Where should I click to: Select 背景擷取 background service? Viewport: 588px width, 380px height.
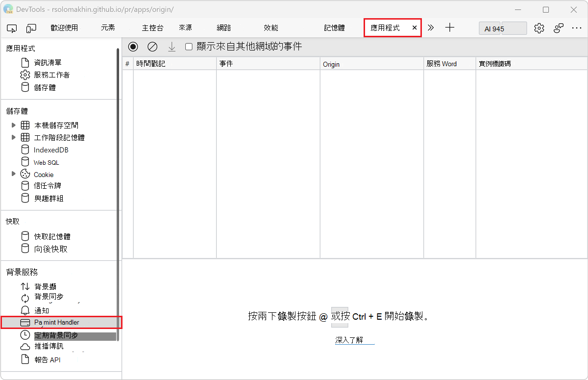coord(45,286)
